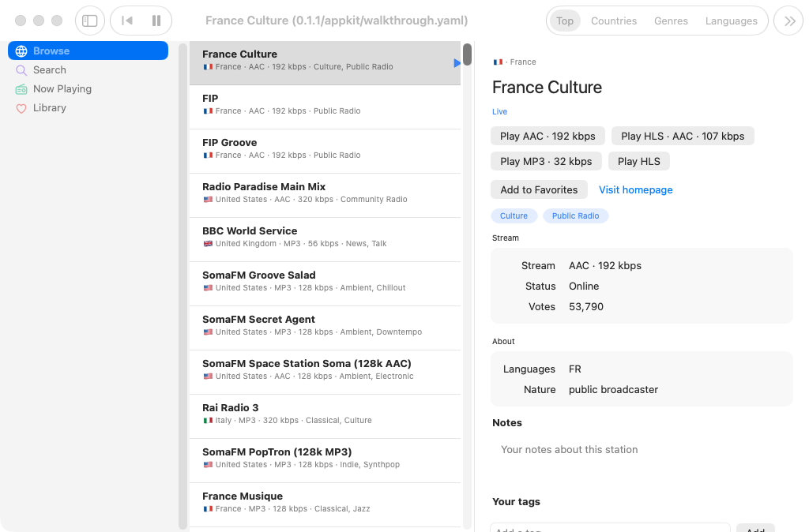809x532 pixels.
Task: Select SomaFM PopTron station
Action: pyautogui.click(x=325, y=461)
